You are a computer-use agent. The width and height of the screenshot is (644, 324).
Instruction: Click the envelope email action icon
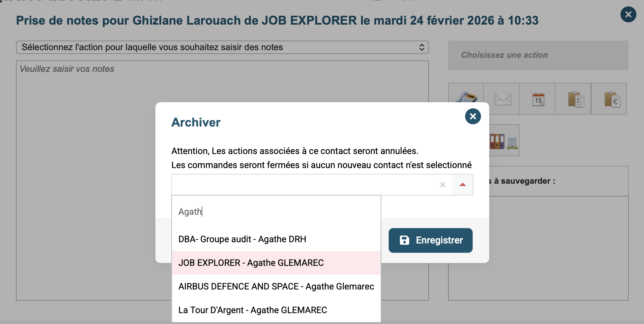503,99
